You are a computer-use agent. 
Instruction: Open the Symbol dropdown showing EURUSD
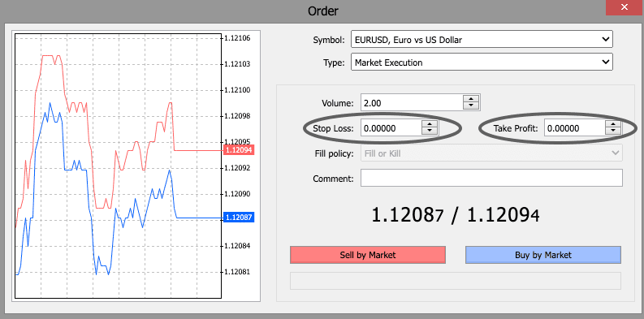[482, 40]
